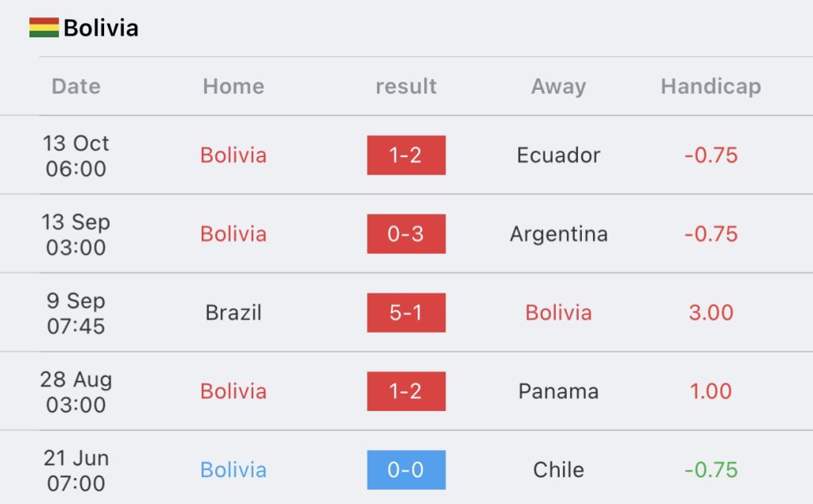Viewport: 813px width, 504px height.
Task: Select Ecuador away team name
Action: (558, 155)
